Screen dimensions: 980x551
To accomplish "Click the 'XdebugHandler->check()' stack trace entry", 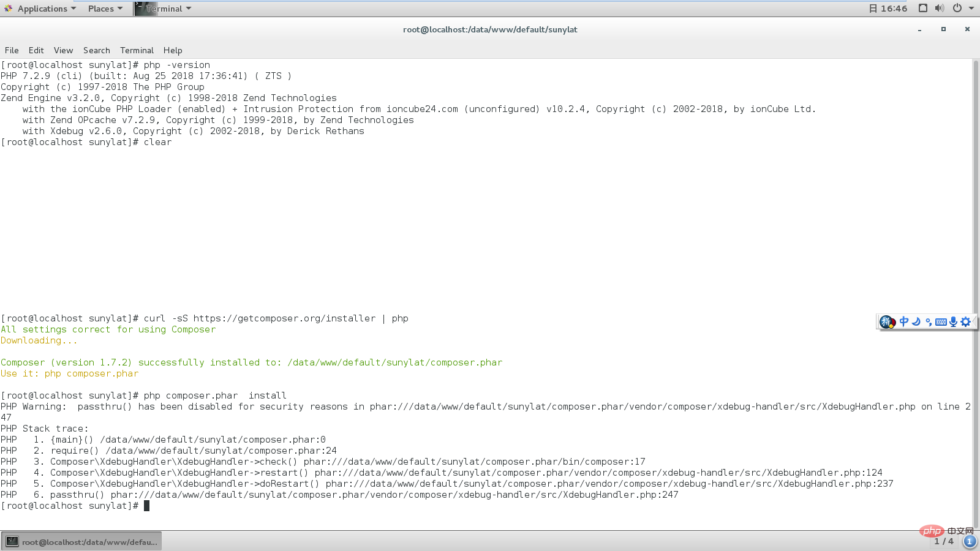I will (323, 462).
